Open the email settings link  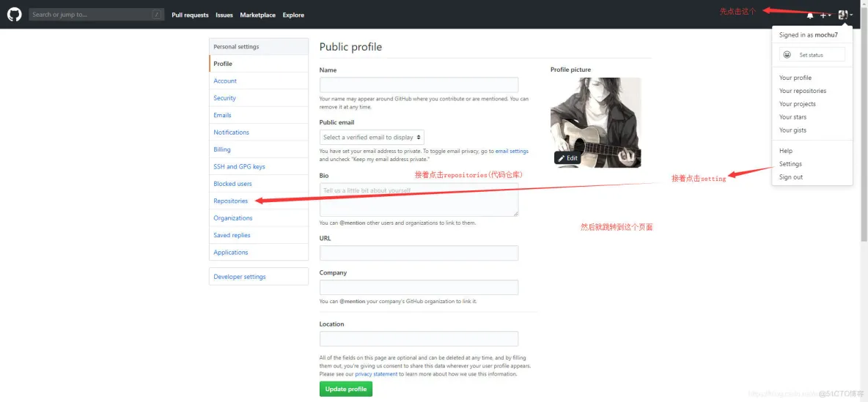point(512,151)
